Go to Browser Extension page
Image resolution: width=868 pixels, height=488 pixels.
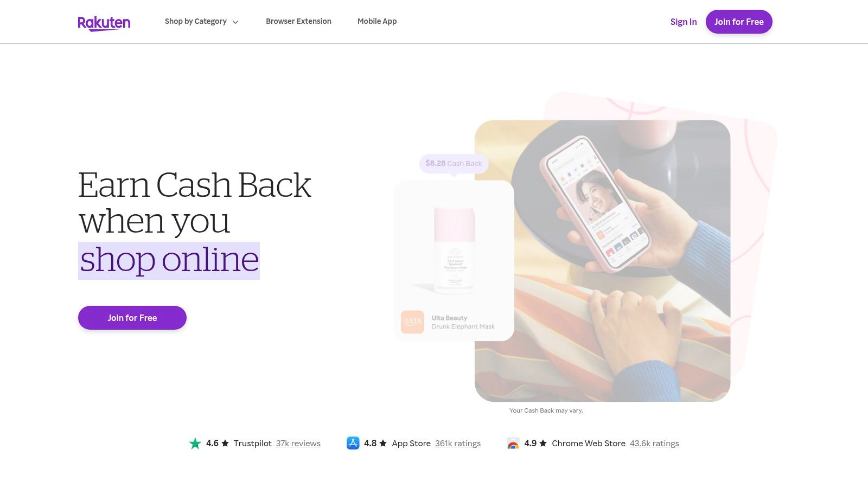298,21
